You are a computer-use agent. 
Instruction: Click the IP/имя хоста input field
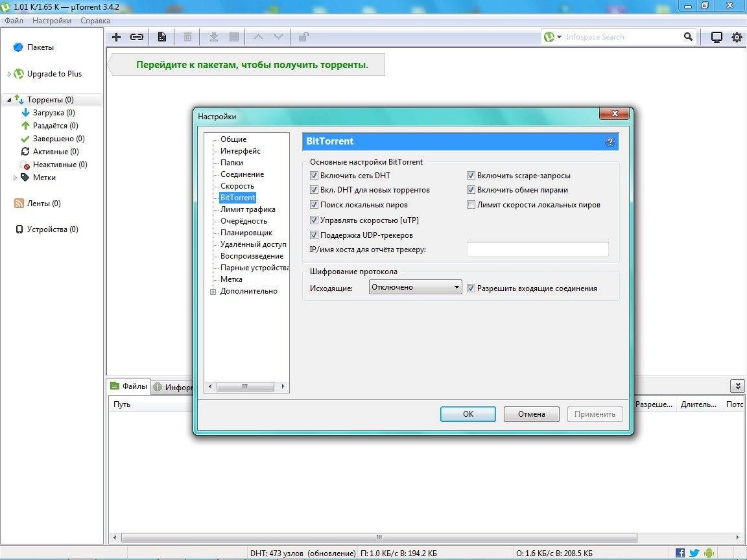click(x=537, y=249)
